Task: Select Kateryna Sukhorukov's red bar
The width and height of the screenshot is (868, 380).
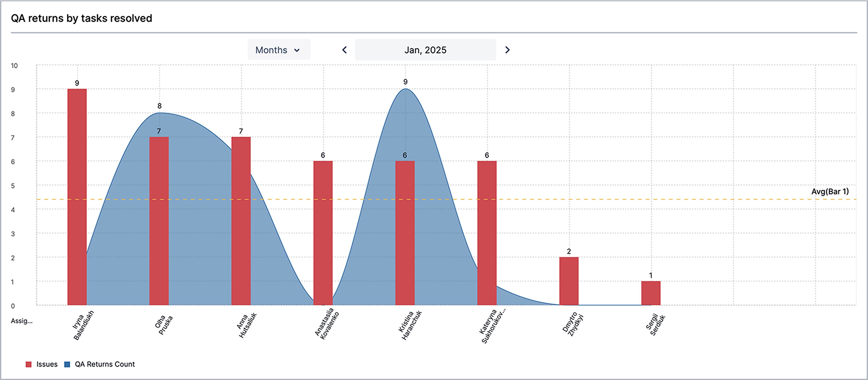Action: [x=487, y=233]
